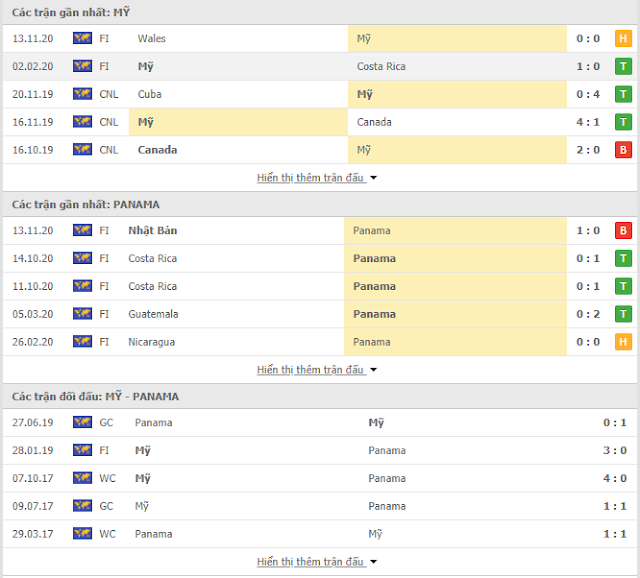Click the flag icon on the 27.06.19 GC row
The width and height of the screenshot is (640, 578).
82,422
